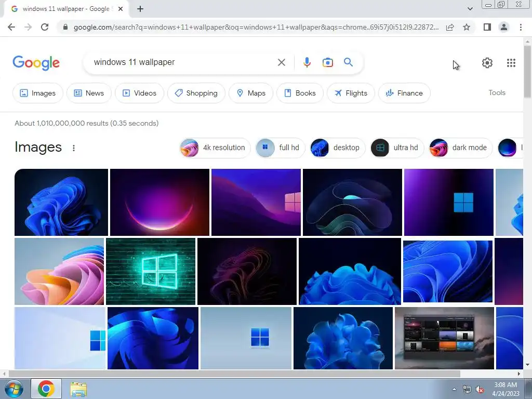Filter images by full hd chip
This screenshot has height=399, width=532.
pos(280,148)
